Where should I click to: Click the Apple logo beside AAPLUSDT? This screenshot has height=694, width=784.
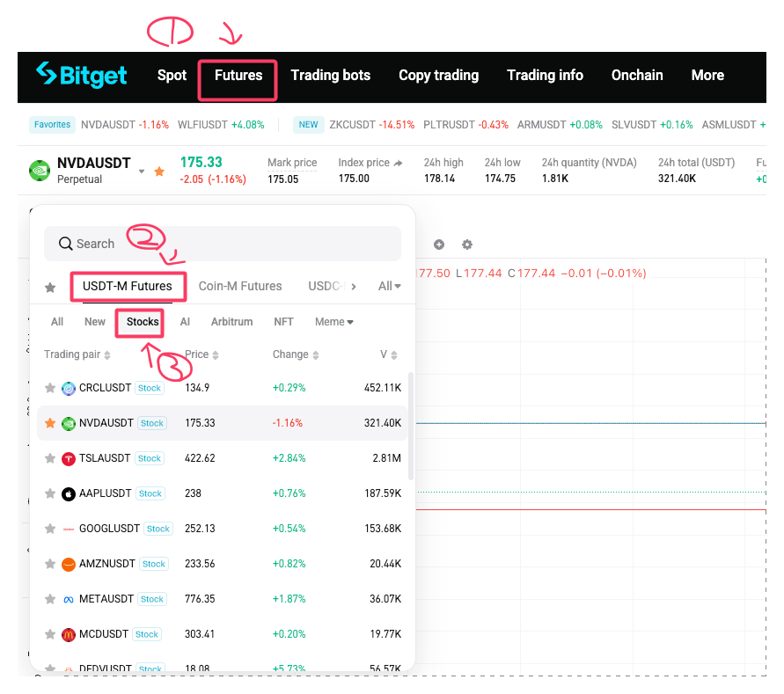pyautogui.click(x=69, y=493)
